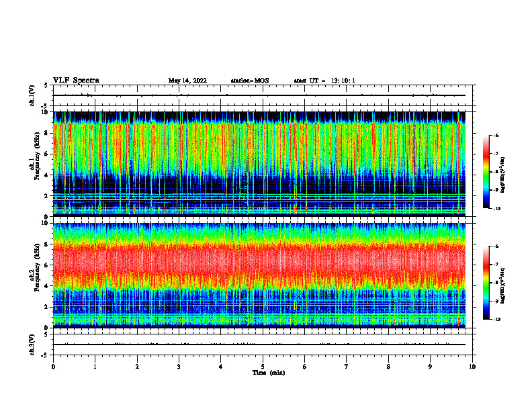Screen dimensions: 532x411
Task: Click the "VLF Spectra" title text
Action: point(76,81)
